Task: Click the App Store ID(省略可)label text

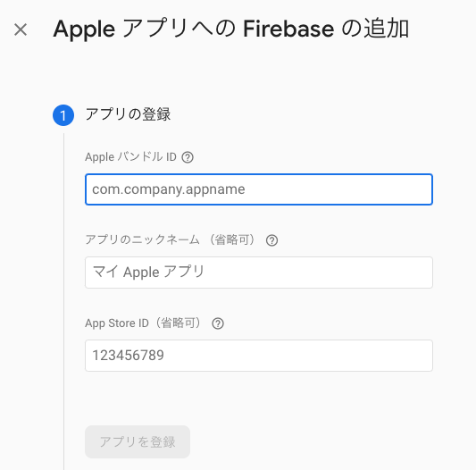Action: pos(144,323)
